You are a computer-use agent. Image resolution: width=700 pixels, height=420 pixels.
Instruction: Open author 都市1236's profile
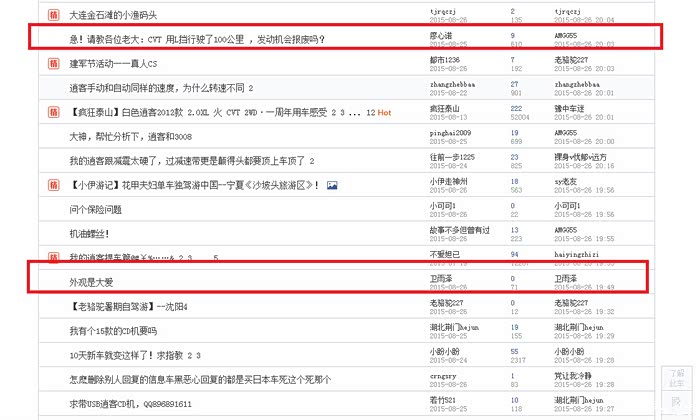[x=445, y=59]
